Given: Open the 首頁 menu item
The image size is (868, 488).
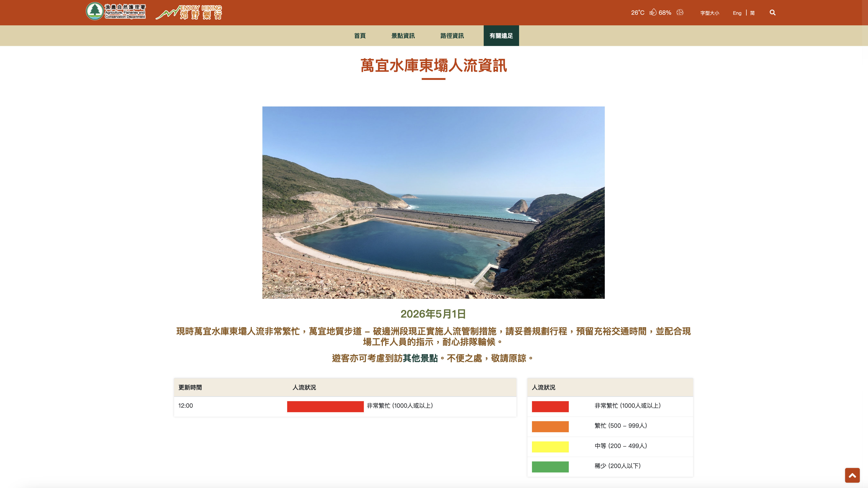Looking at the screenshot, I should [x=360, y=36].
